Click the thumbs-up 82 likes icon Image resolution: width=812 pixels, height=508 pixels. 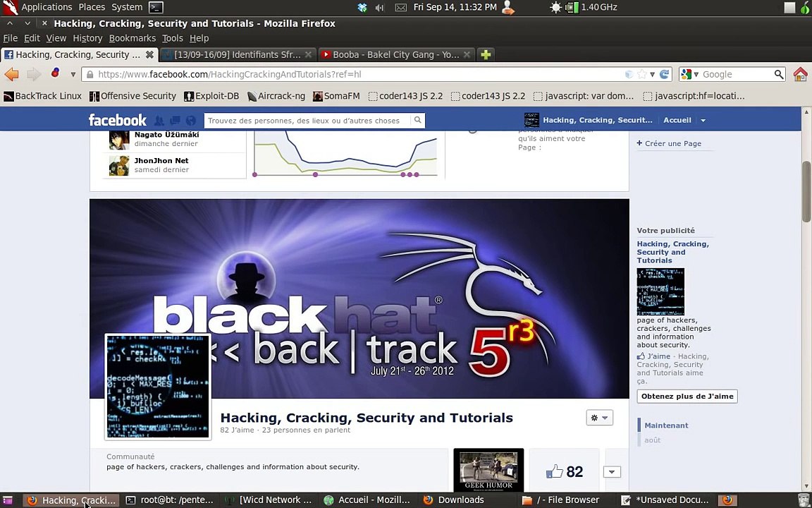click(x=554, y=472)
